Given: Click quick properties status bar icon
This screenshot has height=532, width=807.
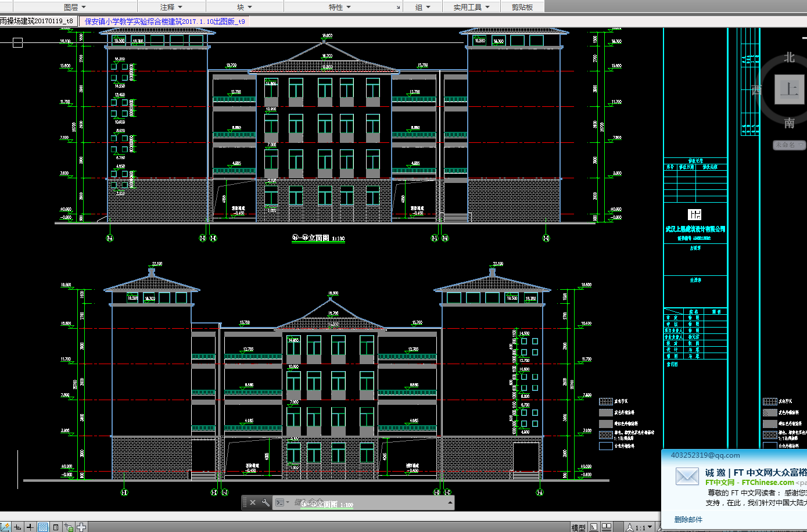Looking at the screenshot, I should pos(56,527).
